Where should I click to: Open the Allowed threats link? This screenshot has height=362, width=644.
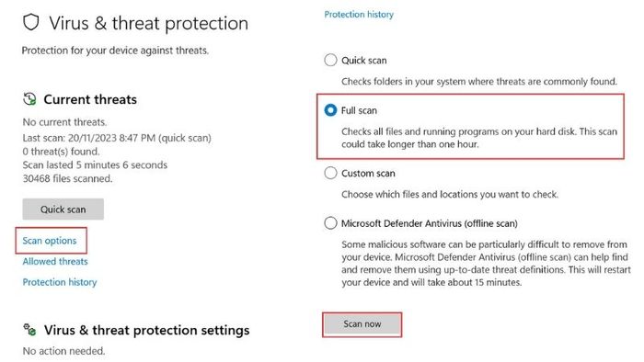55,262
